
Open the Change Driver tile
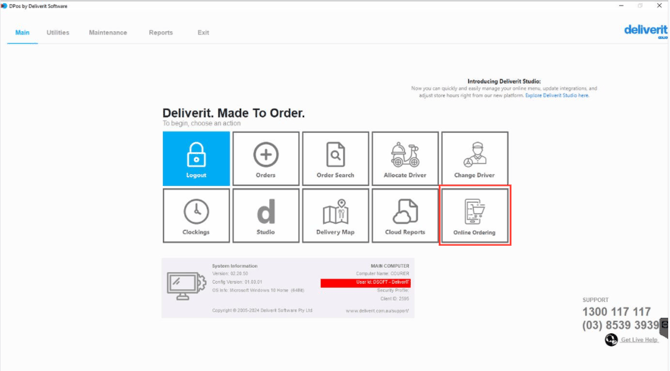(x=475, y=159)
